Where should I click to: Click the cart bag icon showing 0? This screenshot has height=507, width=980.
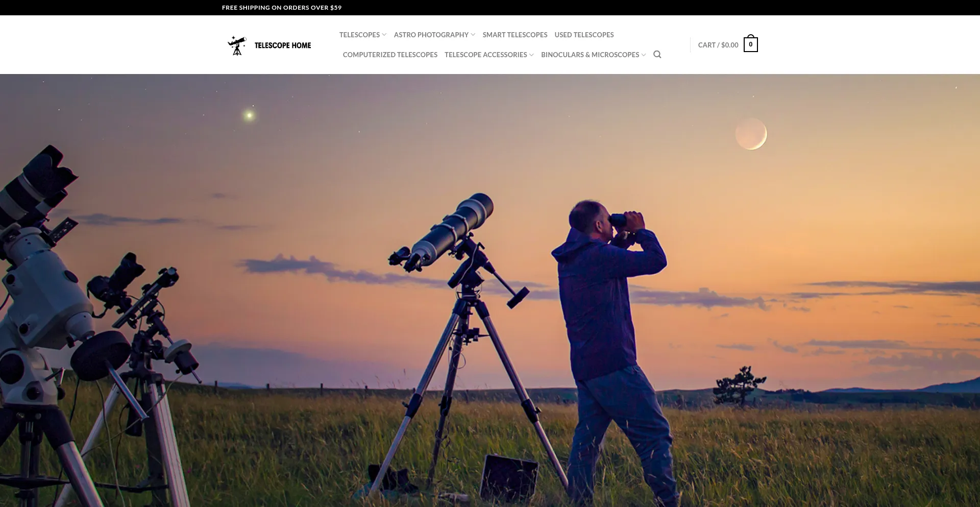click(x=750, y=44)
